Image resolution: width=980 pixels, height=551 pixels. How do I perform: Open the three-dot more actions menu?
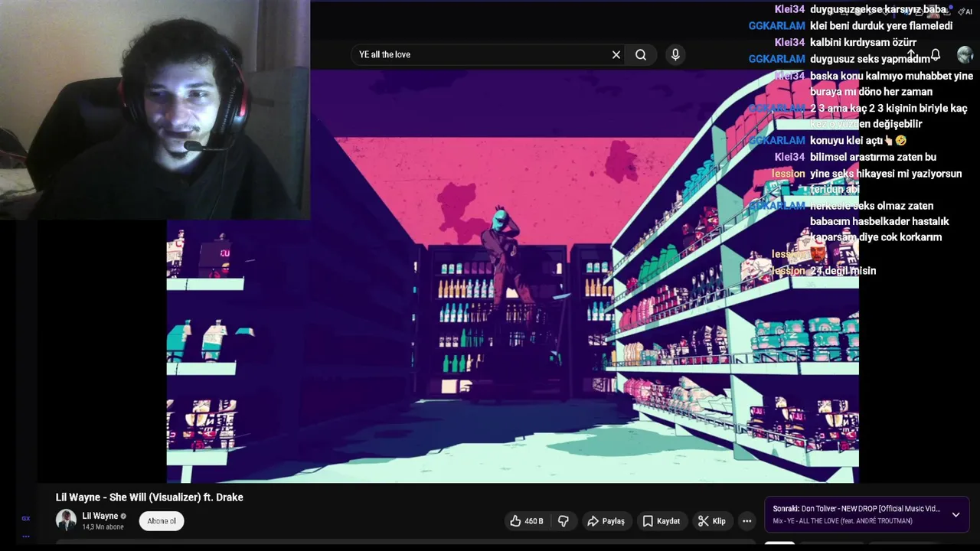746,521
